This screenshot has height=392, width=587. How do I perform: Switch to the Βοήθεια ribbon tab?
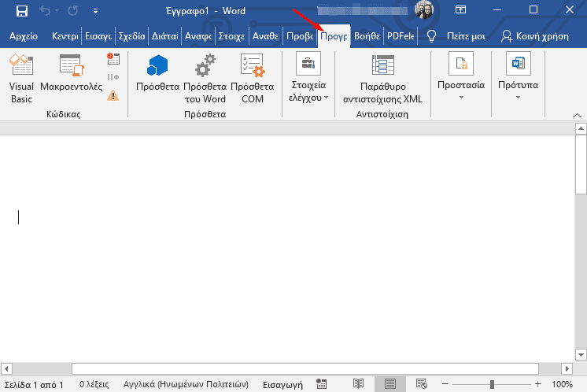click(x=367, y=36)
